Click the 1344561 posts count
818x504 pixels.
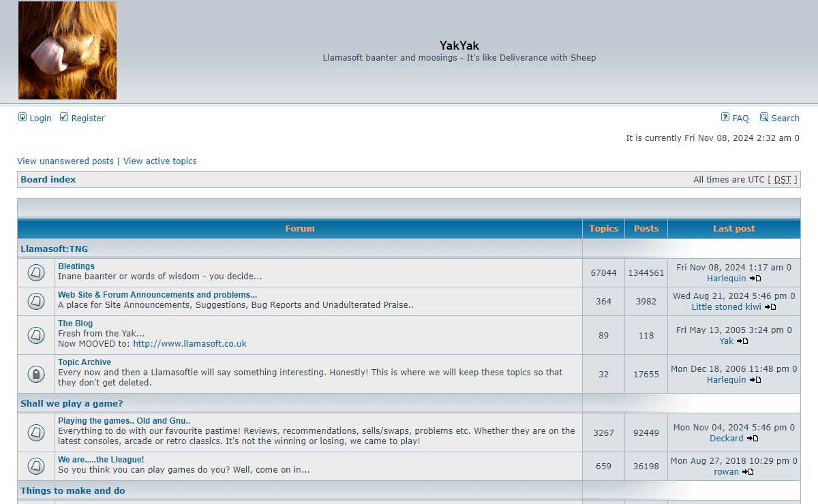coord(646,273)
